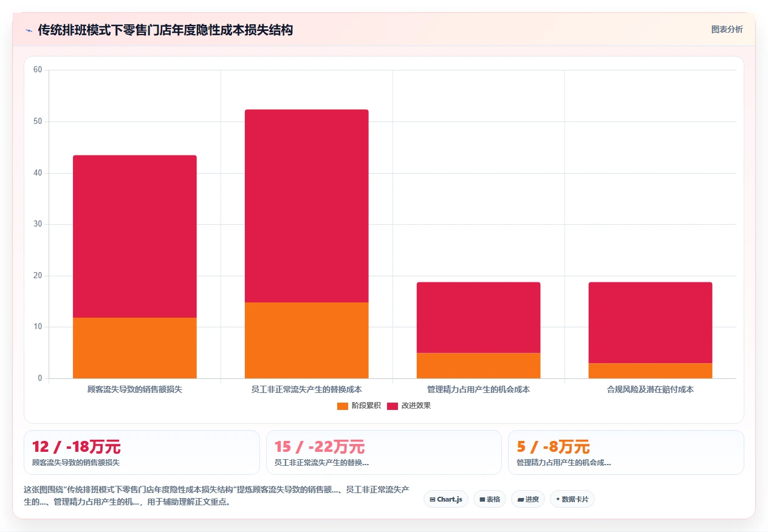This screenshot has width=768, height=532.
Task: Click the y-axis value 50
Action: (x=38, y=121)
